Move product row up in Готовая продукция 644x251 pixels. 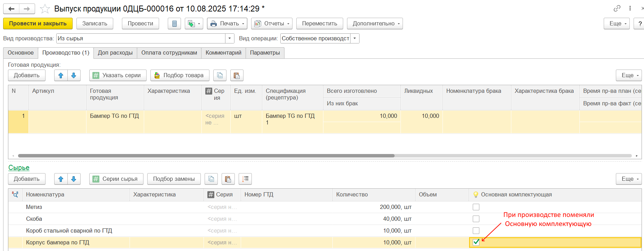point(61,75)
